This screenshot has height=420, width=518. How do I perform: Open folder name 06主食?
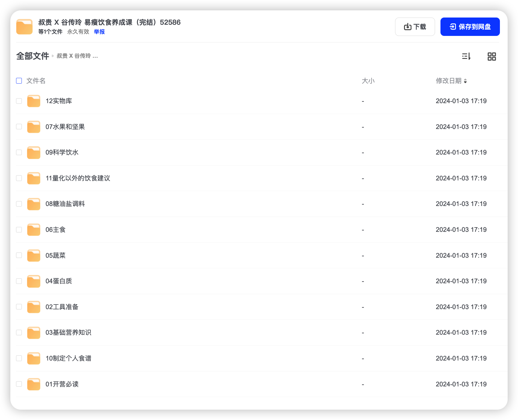coord(55,230)
